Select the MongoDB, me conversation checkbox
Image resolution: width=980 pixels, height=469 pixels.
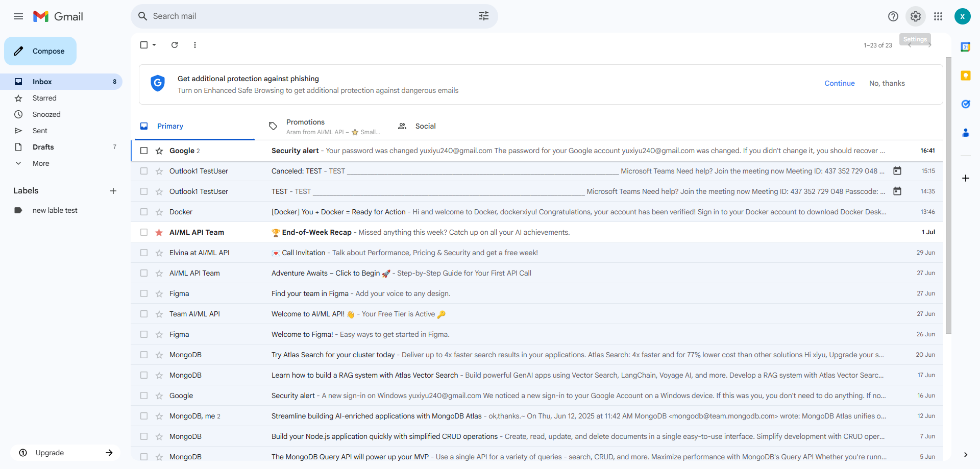(144, 416)
